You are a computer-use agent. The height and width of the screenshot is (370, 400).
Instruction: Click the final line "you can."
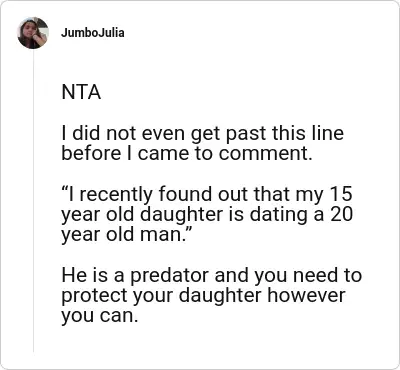point(99,316)
